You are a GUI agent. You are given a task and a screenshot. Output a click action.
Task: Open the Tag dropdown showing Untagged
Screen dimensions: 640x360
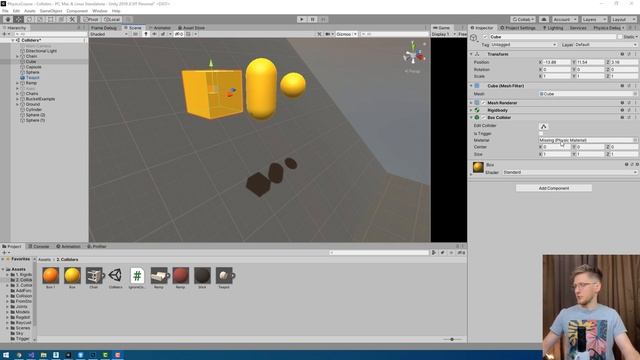(x=524, y=44)
